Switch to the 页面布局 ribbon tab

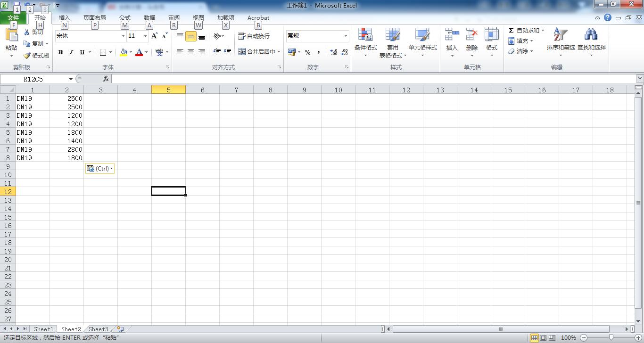point(94,18)
